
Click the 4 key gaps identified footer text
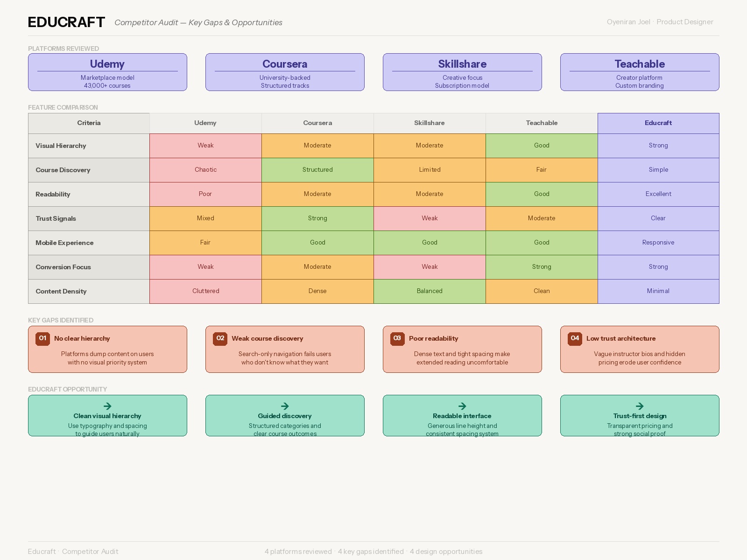[370, 552]
